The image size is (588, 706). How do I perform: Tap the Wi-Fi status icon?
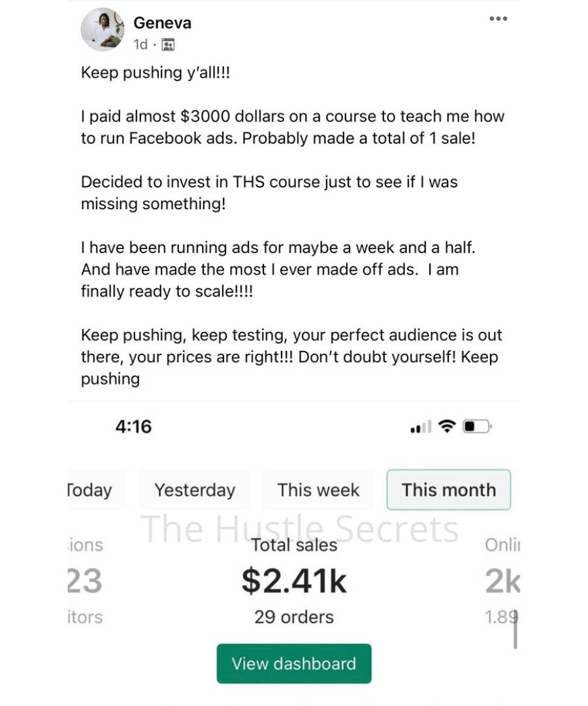(x=447, y=426)
